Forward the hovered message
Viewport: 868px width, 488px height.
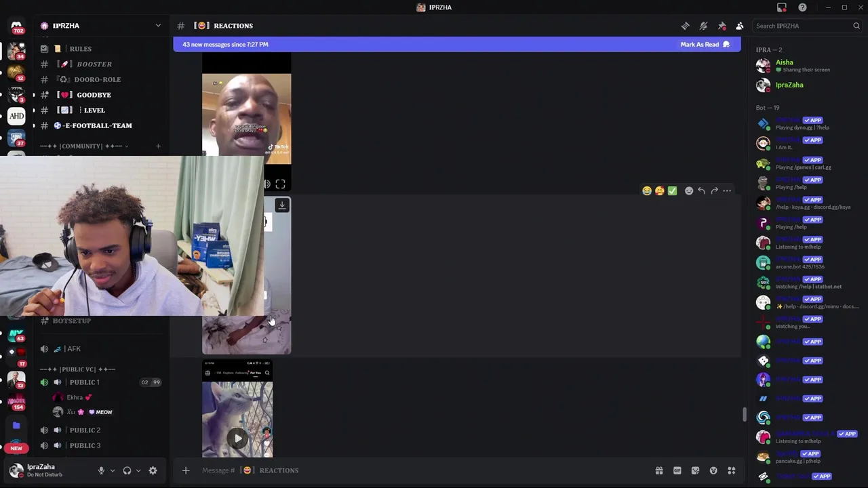(714, 191)
